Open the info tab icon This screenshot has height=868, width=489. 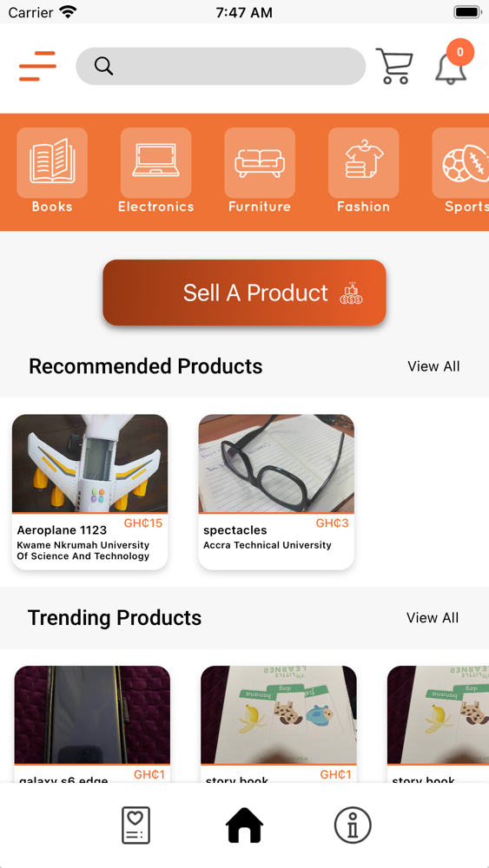353,825
